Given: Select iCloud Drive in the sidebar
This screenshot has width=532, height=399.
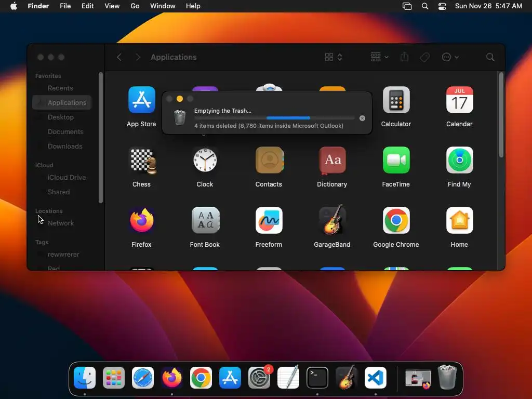Looking at the screenshot, I should (x=62, y=178).
